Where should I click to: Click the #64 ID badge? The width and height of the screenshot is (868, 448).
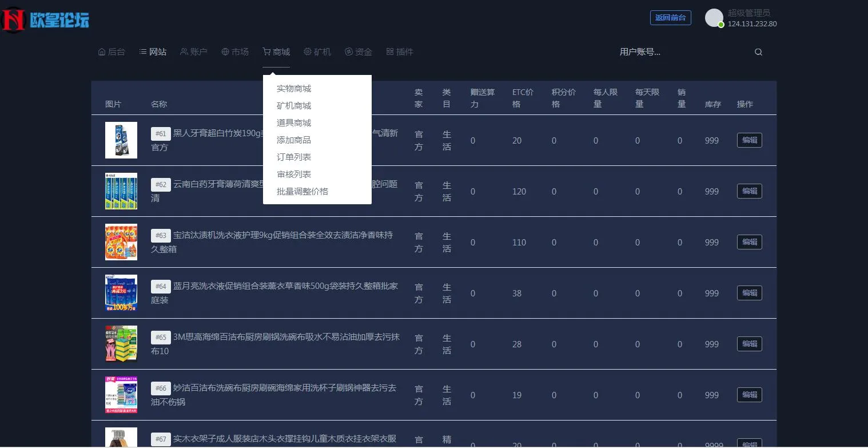click(161, 287)
